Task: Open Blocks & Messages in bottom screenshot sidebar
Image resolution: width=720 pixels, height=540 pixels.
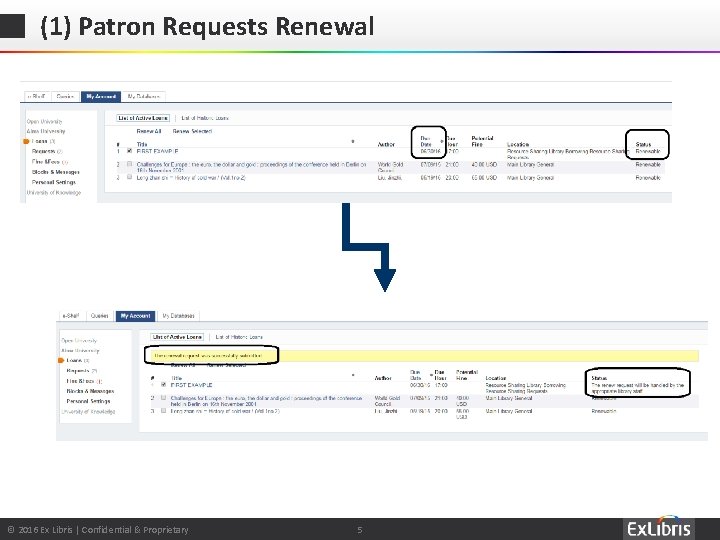Action: coord(90,391)
